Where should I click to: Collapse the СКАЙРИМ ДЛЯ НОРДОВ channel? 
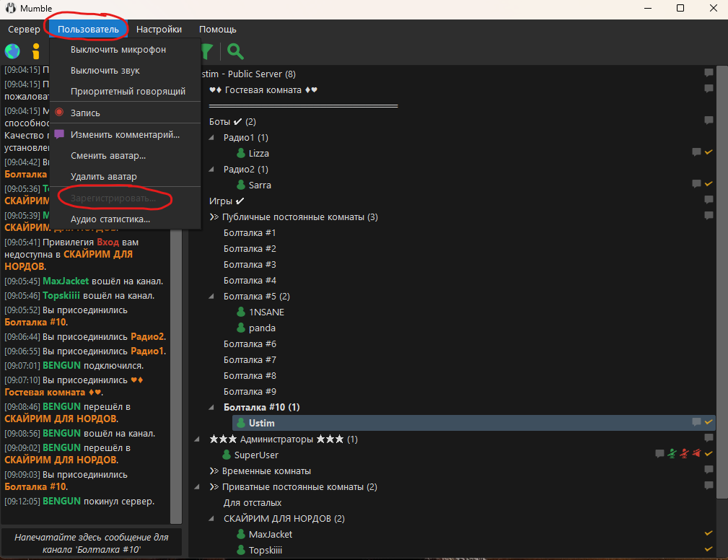coord(212,519)
